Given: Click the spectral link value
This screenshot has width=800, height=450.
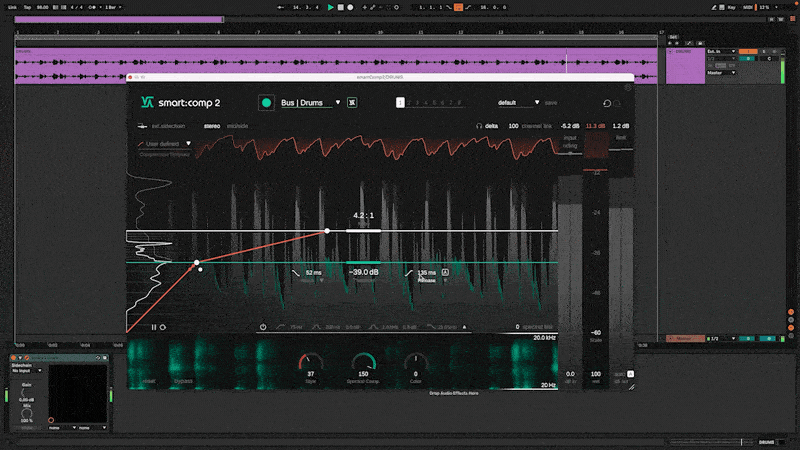Looking at the screenshot, I should (517, 327).
